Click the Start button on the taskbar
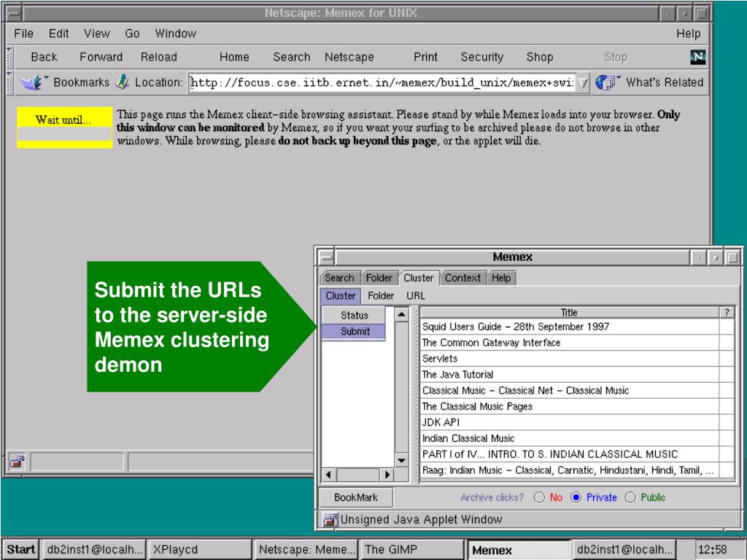This screenshot has height=560, width=747. 21,550
